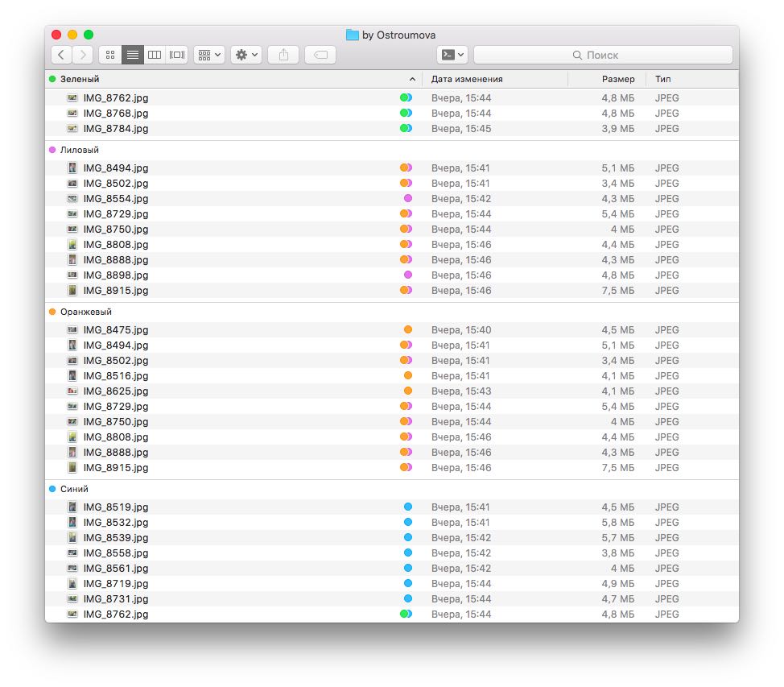Toggle the sort direction arrow in header
Screen dimensions: 784x687
click(x=412, y=79)
